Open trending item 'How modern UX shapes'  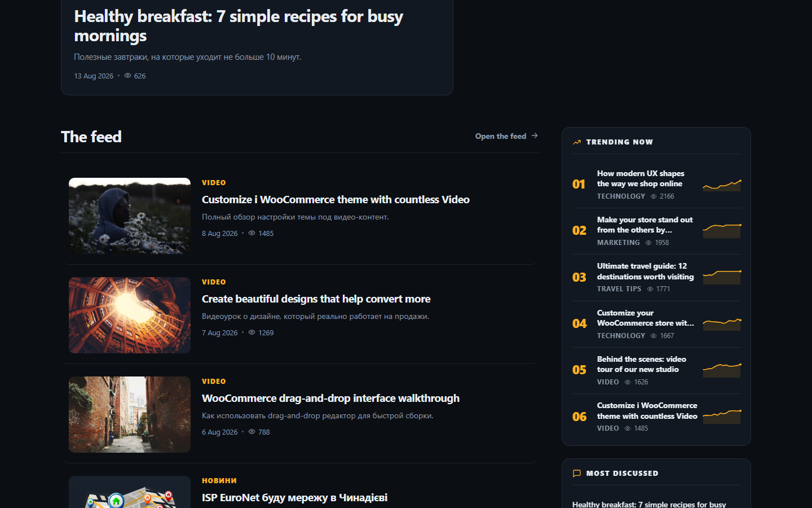(641, 178)
